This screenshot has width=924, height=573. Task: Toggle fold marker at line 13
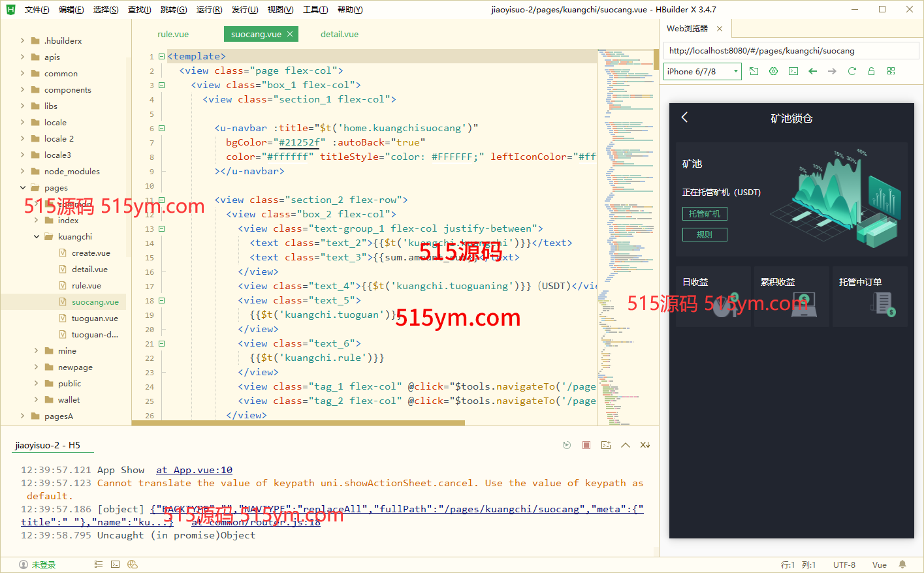tap(161, 229)
